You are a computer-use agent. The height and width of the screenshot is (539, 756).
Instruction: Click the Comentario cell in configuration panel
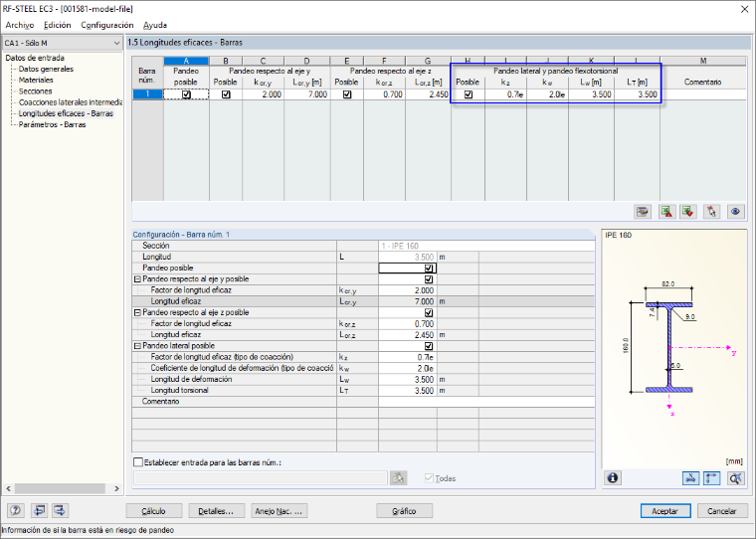[486, 402]
